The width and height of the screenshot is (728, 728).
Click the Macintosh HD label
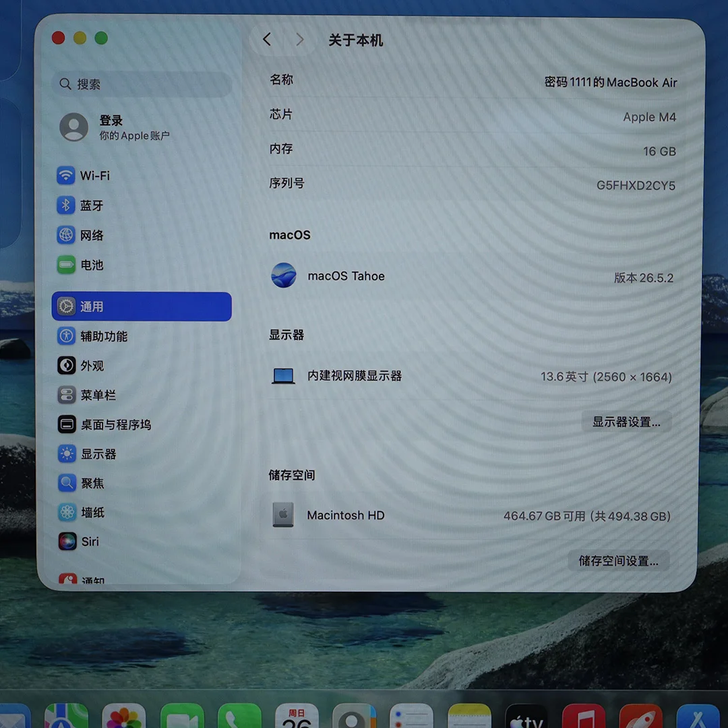coord(345,515)
